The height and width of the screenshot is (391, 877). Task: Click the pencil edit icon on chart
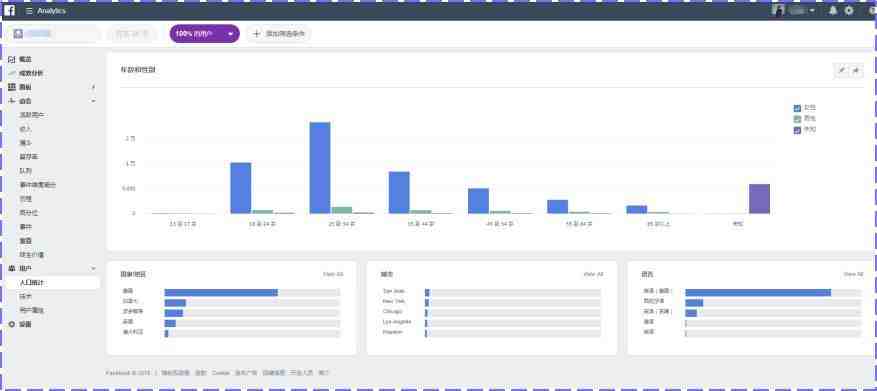coord(842,70)
